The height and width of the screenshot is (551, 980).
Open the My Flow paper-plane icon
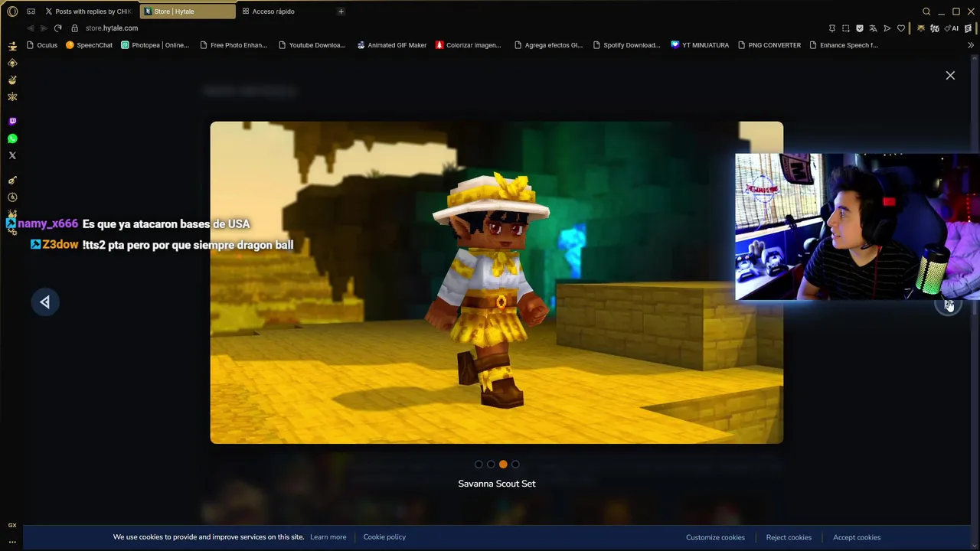click(887, 28)
